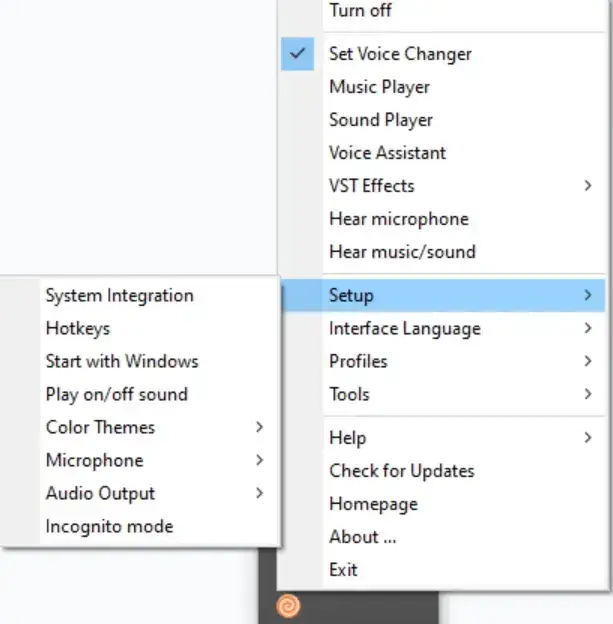Screen dimensions: 613x624
Task: Uncheck the Set Voice Changer checkmark
Action: click(x=297, y=54)
